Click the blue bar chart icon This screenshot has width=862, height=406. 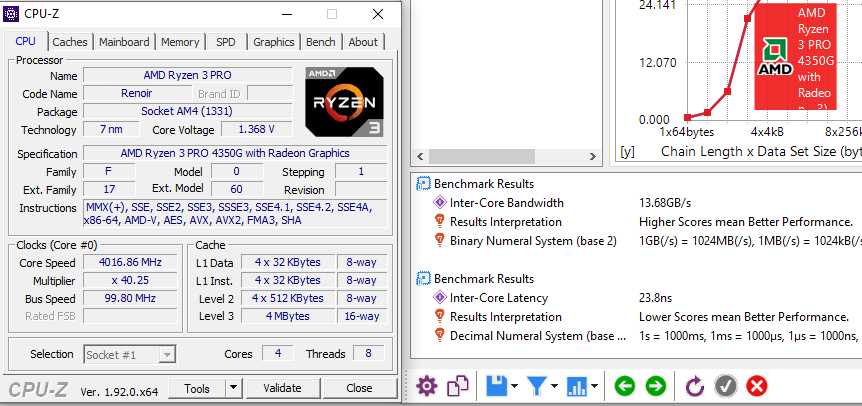[577, 385]
